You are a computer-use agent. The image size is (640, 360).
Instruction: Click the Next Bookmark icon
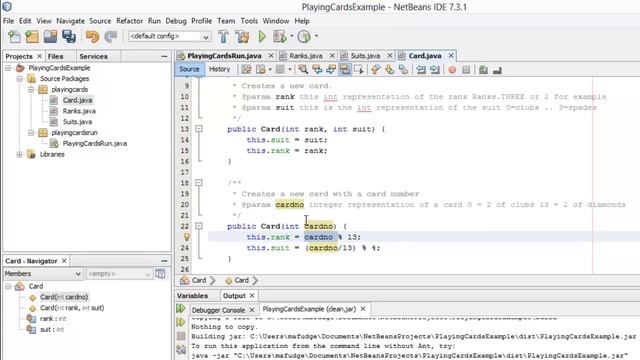pyautogui.click(x=389, y=69)
